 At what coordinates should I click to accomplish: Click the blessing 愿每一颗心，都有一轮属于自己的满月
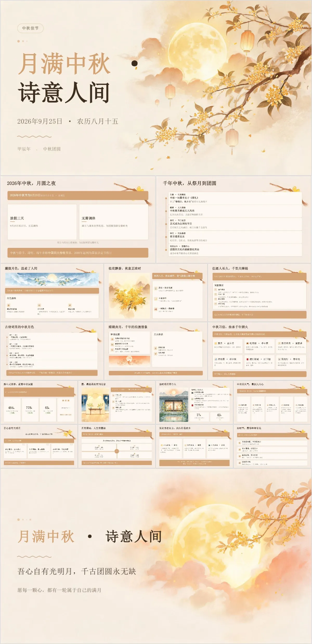[x=59, y=590]
